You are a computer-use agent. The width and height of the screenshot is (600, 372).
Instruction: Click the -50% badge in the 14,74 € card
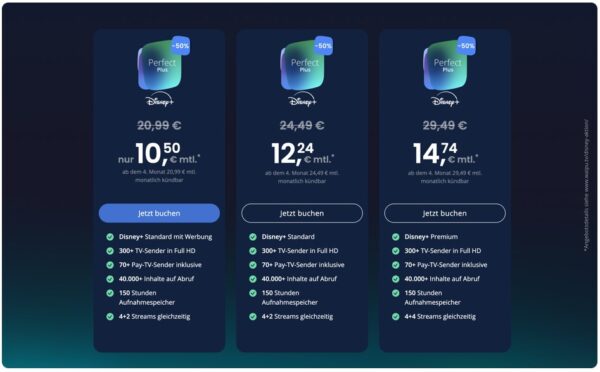click(466, 46)
